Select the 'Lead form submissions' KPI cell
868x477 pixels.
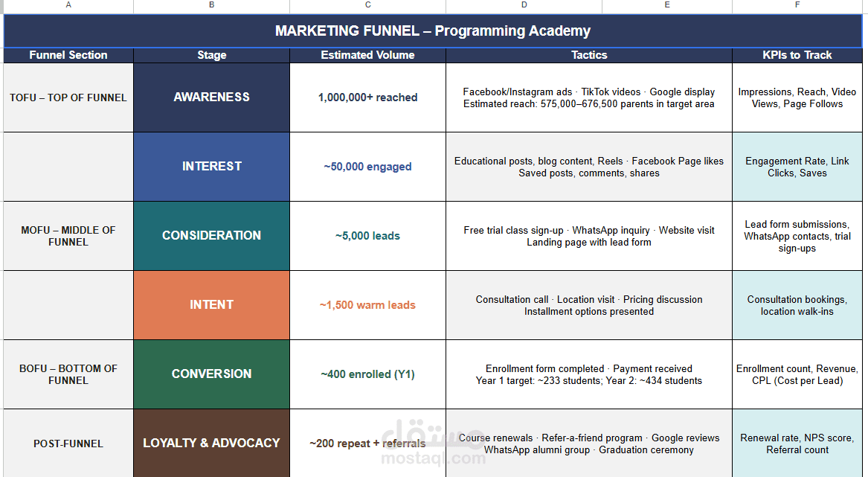(797, 236)
